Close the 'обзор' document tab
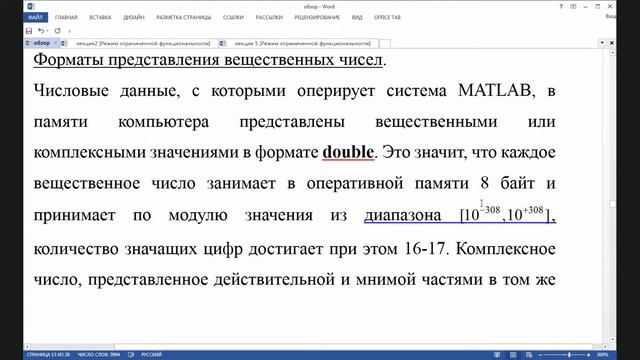This screenshot has height=360, width=640. pos(56,43)
